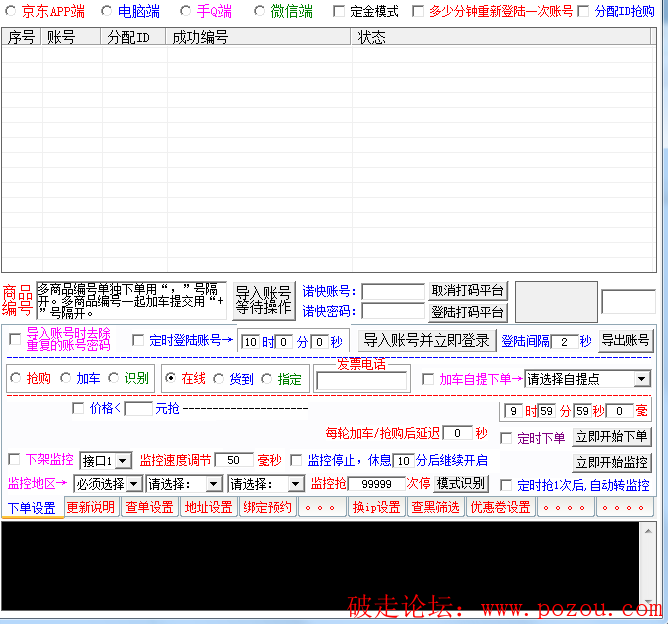
Task: Click the 价格 threshold input field
Action: (138, 409)
